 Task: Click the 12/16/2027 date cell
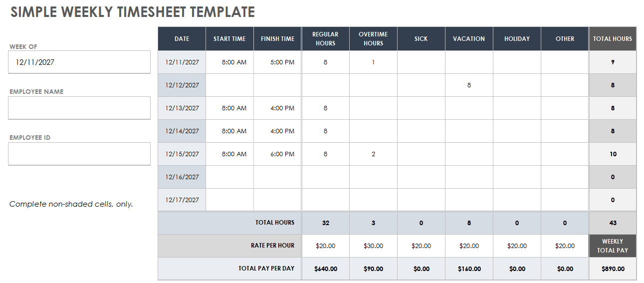[x=182, y=177]
